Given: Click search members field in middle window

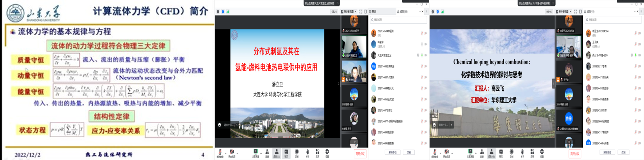Looking at the screenshot, I should coord(398,20).
